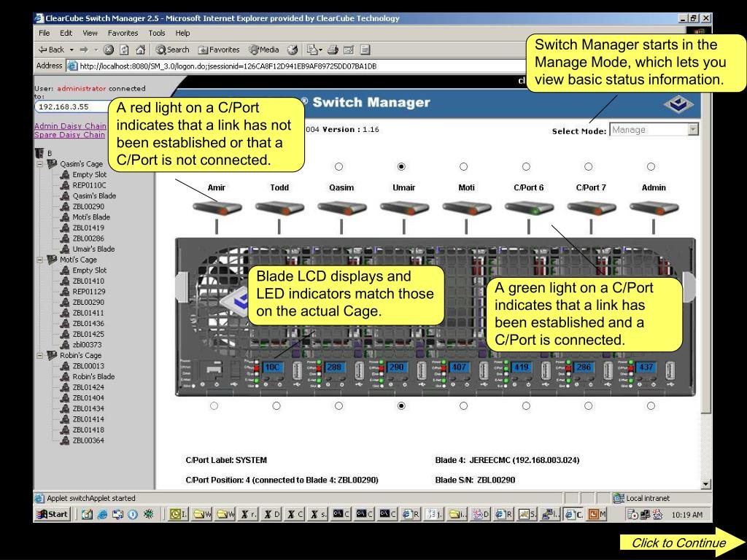Click the Mail toolbar icon

pyautogui.click(x=312, y=50)
